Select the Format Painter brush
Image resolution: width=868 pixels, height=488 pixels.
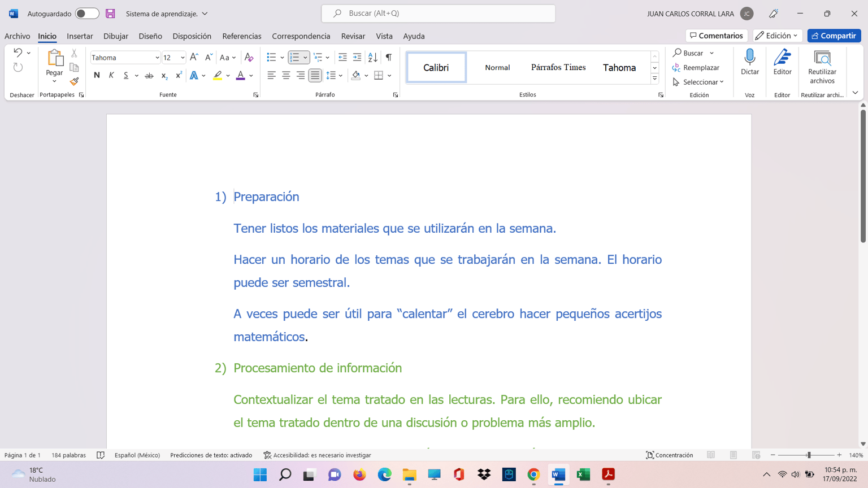(x=74, y=81)
